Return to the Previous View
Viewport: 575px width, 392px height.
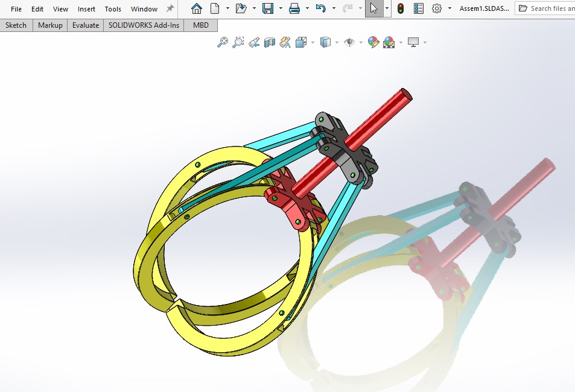point(254,42)
